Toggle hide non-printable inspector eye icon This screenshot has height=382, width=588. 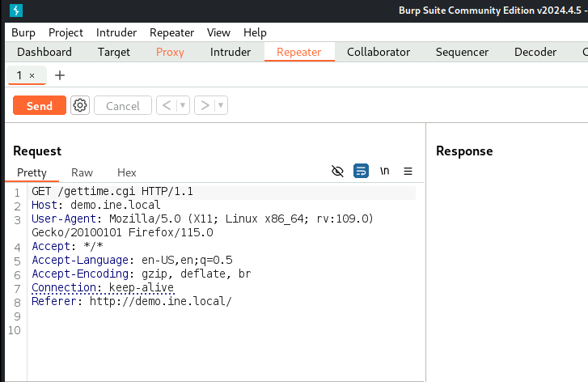[x=338, y=171]
